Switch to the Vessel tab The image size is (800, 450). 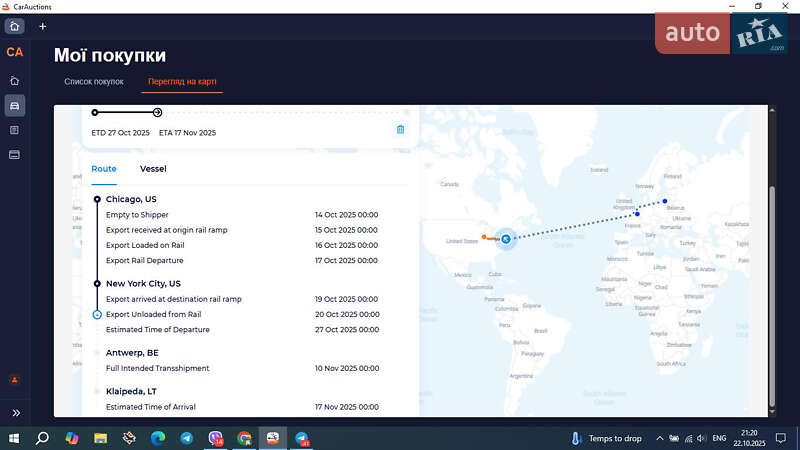click(x=153, y=169)
